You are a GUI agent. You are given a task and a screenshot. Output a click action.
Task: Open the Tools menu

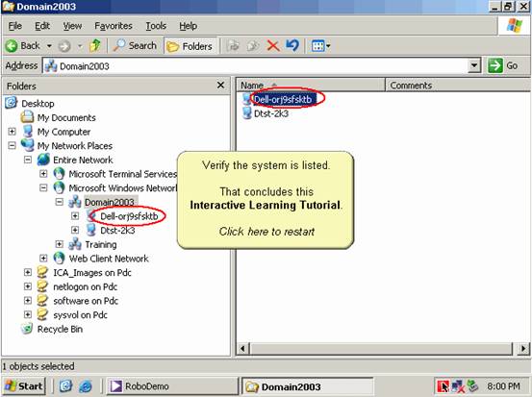click(156, 26)
